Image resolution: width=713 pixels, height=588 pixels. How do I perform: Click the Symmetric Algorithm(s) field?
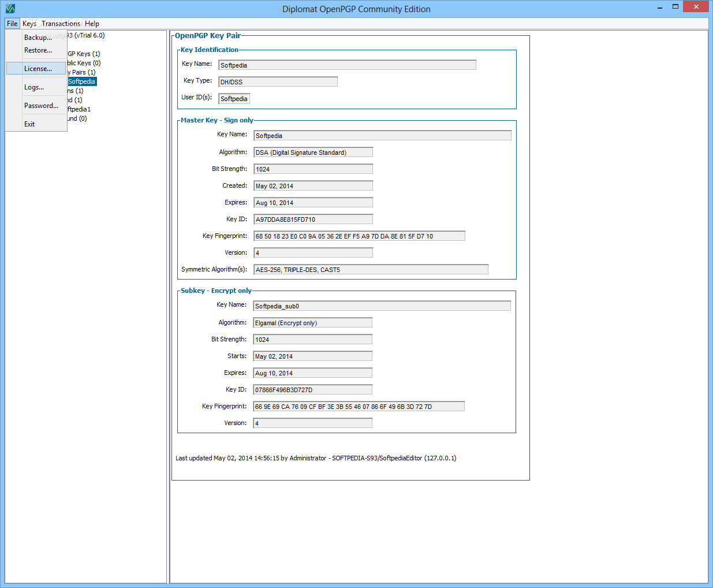pyautogui.click(x=371, y=270)
